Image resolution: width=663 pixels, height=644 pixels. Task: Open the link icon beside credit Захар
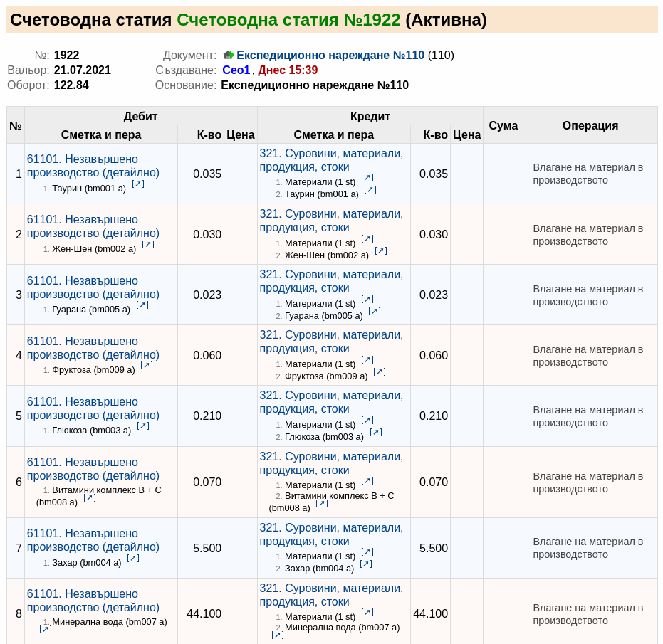[366, 564]
